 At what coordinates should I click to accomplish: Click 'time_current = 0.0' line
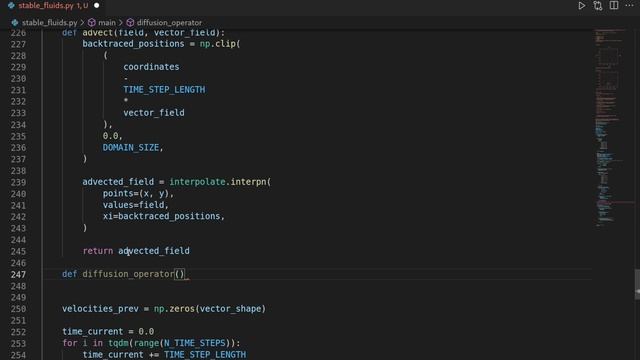108,331
